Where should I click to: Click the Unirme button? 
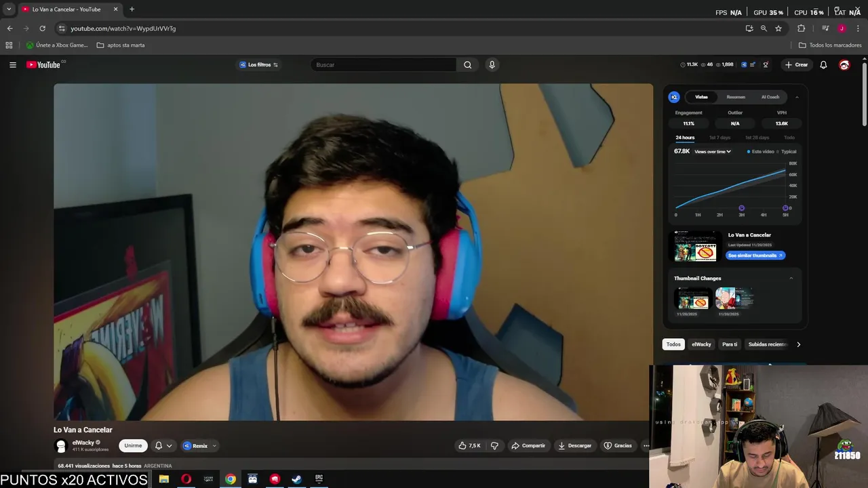tap(133, 445)
